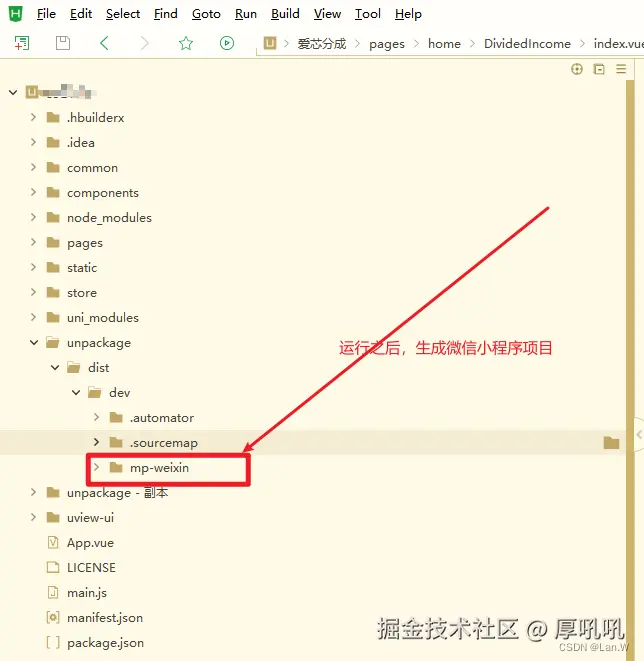Open the Edit menu
This screenshot has height=661, width=644.
[x=81, y=14]
